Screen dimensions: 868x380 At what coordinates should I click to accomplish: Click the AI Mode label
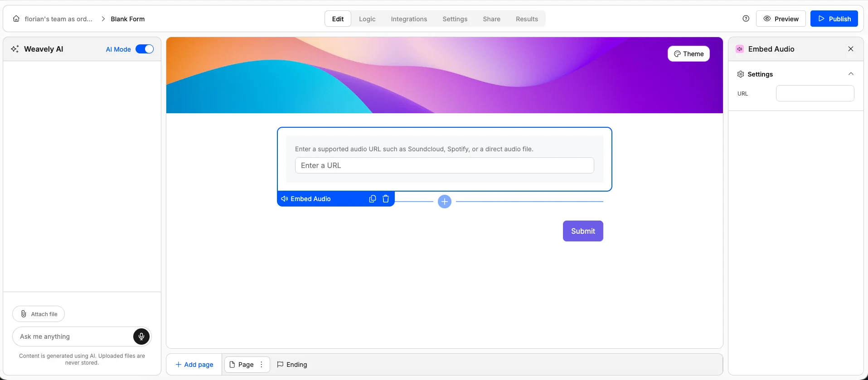click(118, 49)
